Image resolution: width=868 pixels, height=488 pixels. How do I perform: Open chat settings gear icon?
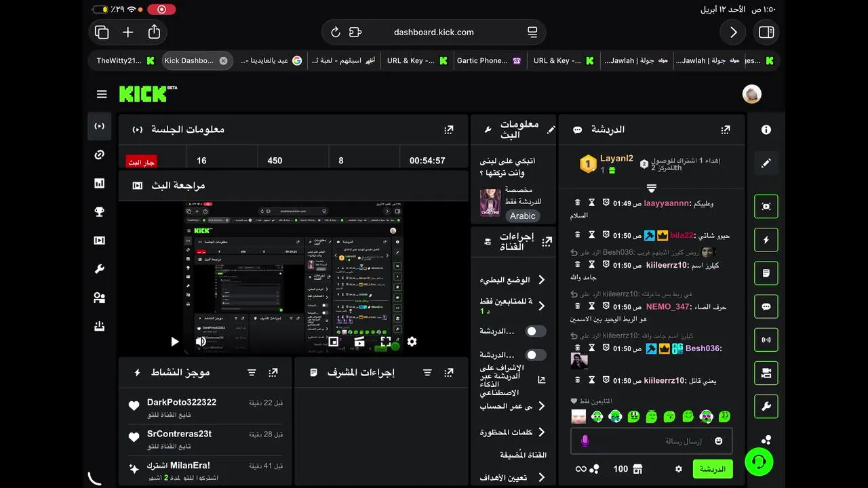pyautogui.click(x=678, y=469)
